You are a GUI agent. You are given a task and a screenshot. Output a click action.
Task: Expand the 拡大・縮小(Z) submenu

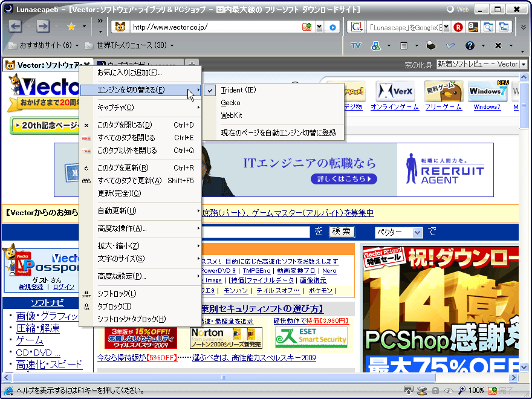click(x=140, y=246)
